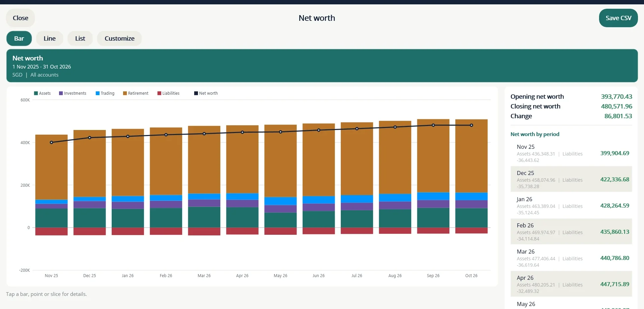
Task: Click the Opening net worth value 393,770.43
Action: [x=616, y=97]
